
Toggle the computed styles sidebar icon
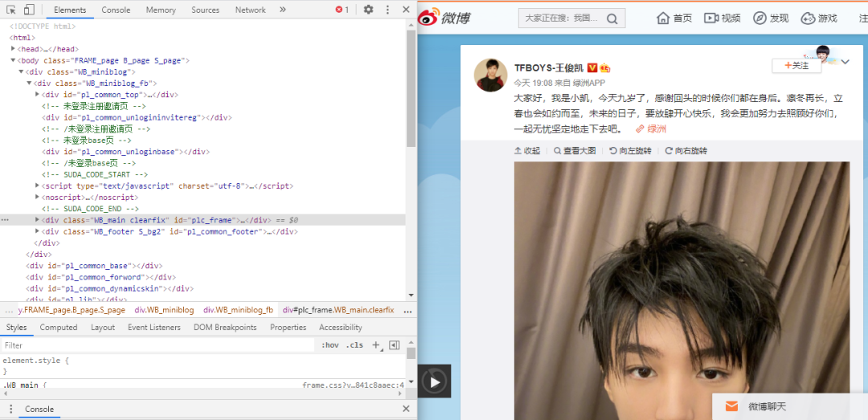tap(394, 345)
